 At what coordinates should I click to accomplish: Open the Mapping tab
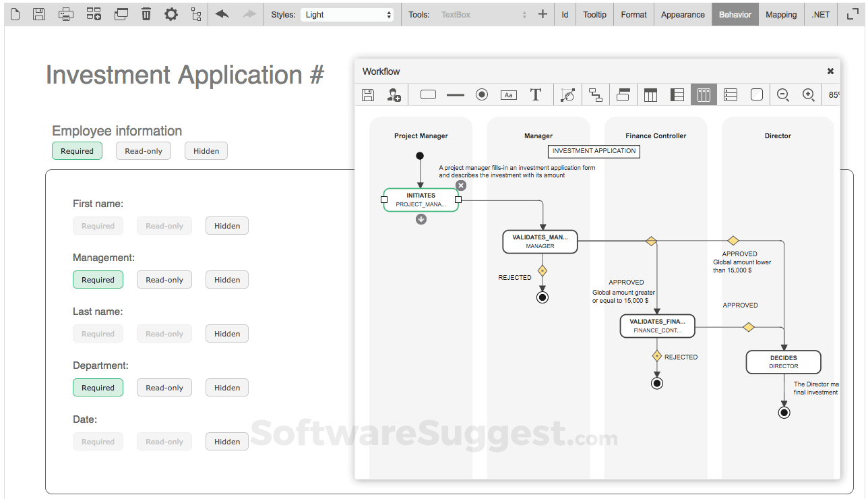click(781, 13)
